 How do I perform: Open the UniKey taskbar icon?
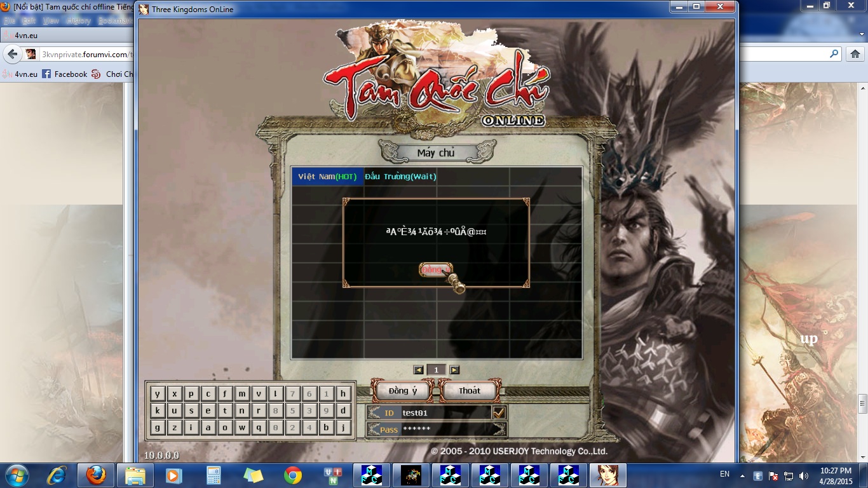click(x=332, y=475)
